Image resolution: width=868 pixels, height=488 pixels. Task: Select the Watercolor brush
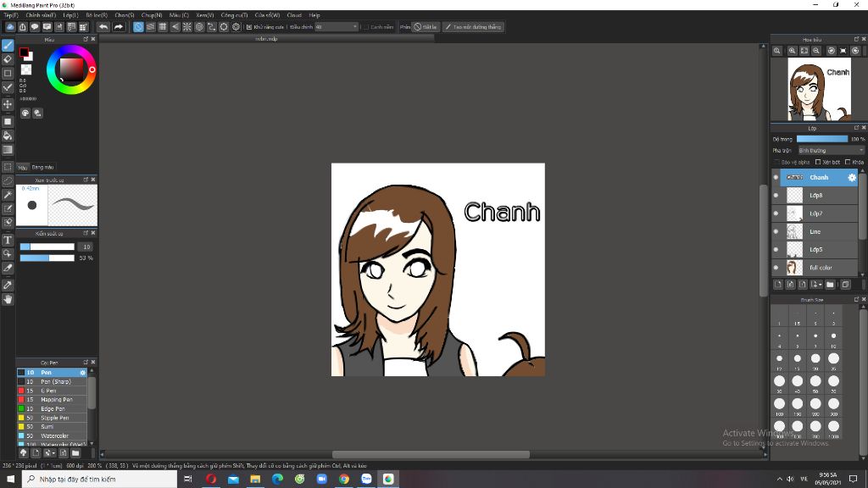(x=52, y=436)
